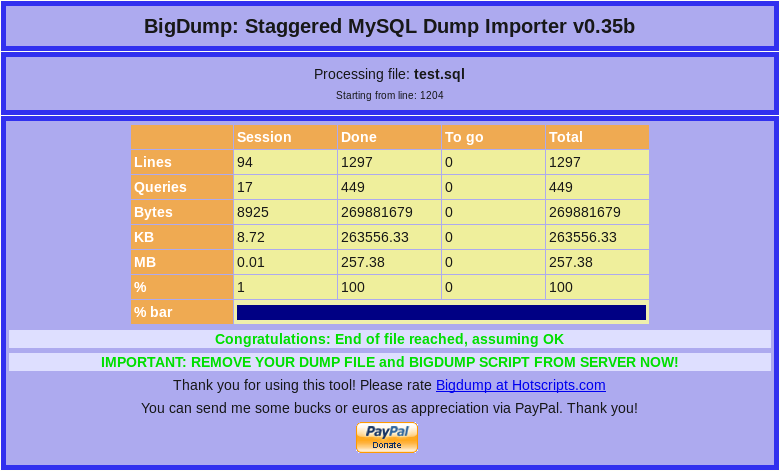Open the Bigdump at Hotscripts.com link
Screen dimensions: 780x471
click(520, 385)
